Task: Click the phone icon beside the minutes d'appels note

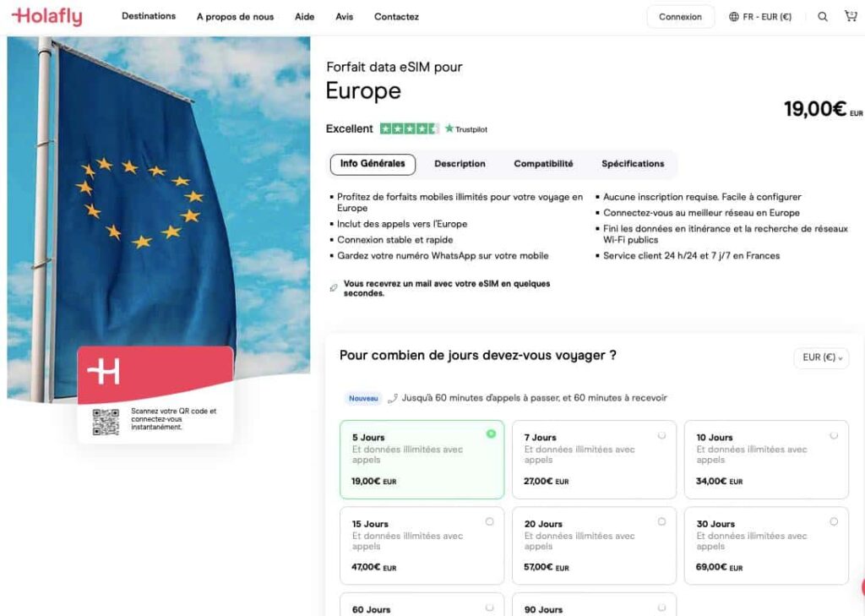Action: click(394, 395)
